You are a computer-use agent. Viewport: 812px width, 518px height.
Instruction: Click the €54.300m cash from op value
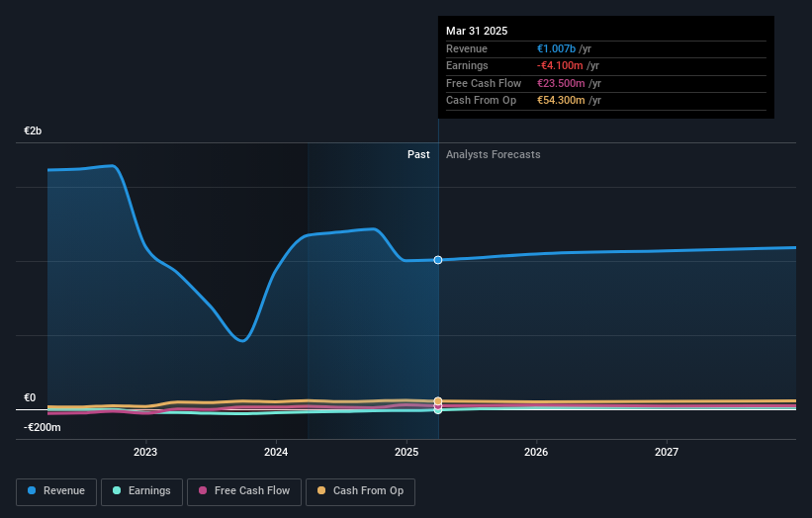click(x=561, y=101)
